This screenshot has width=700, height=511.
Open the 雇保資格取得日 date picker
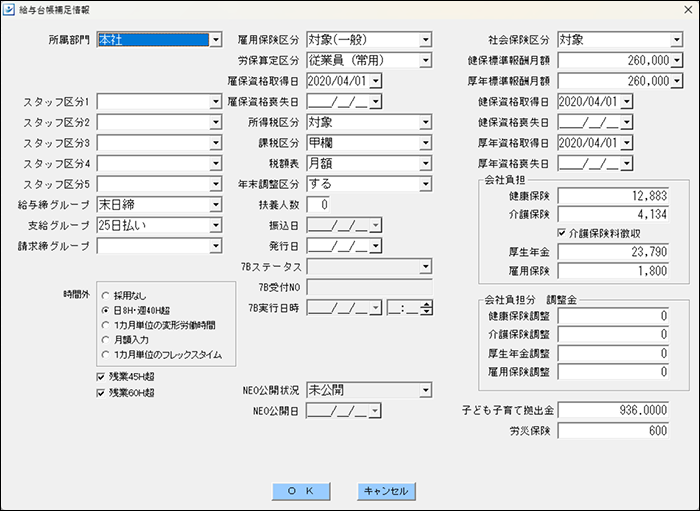click(x=375, y=81)
